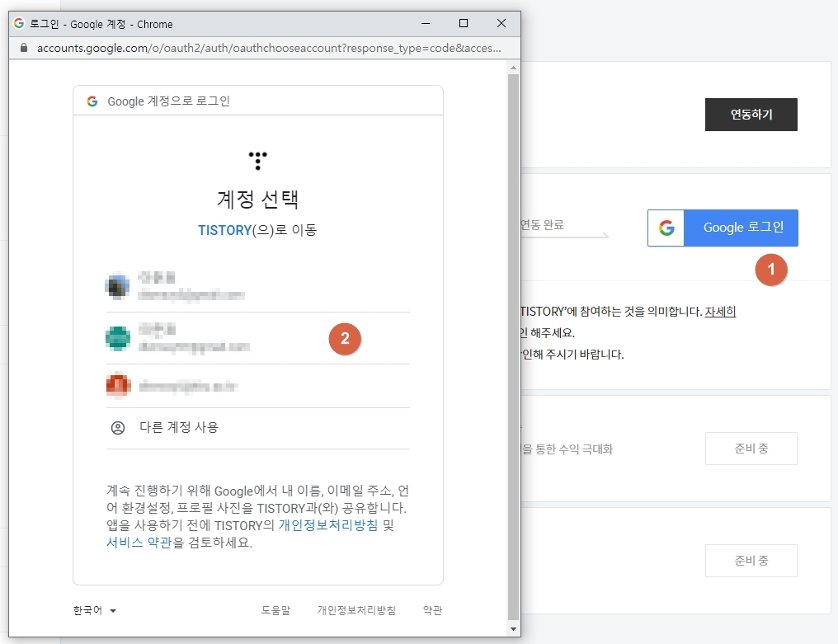Select the first account with the photo avatar
Screen dimensions: 838x644
[257, 286]
